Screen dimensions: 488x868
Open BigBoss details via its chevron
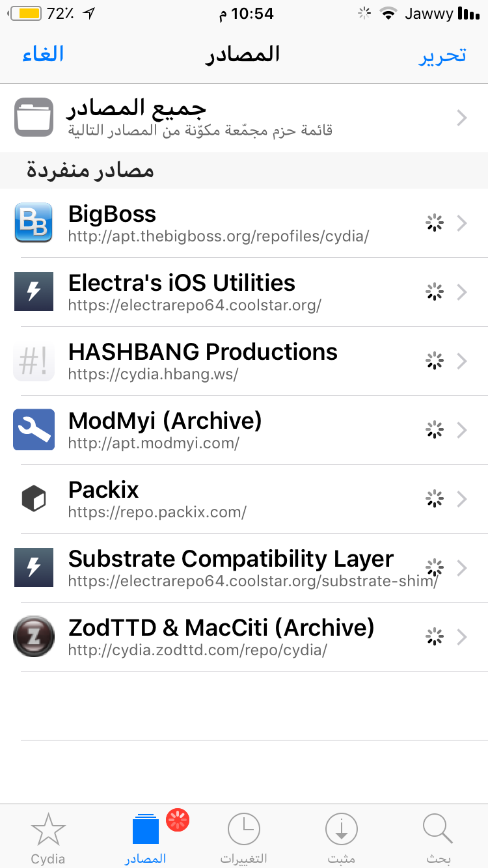tap(462, 223)
